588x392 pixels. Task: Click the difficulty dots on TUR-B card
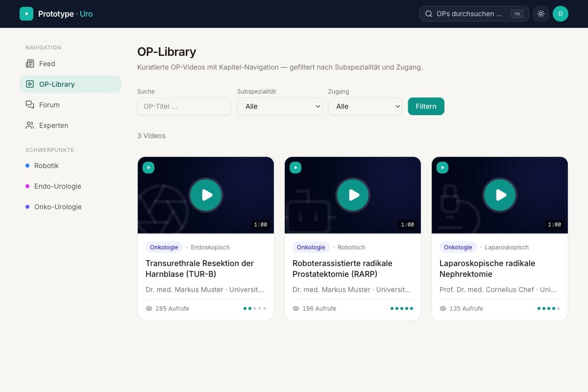point(255,309)
